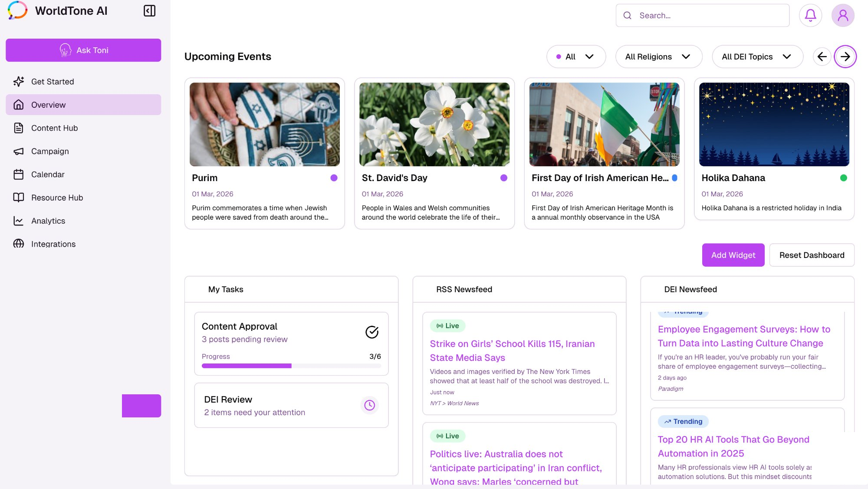Open the Content Hub document icon
This screenshot has width=868, height=489.
coord(19,128)
